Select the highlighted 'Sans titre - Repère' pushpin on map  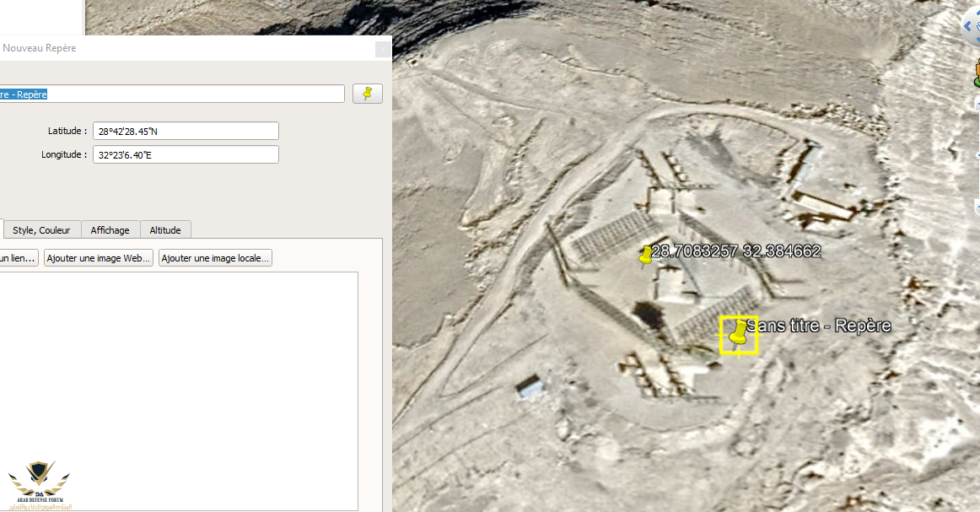739,335
